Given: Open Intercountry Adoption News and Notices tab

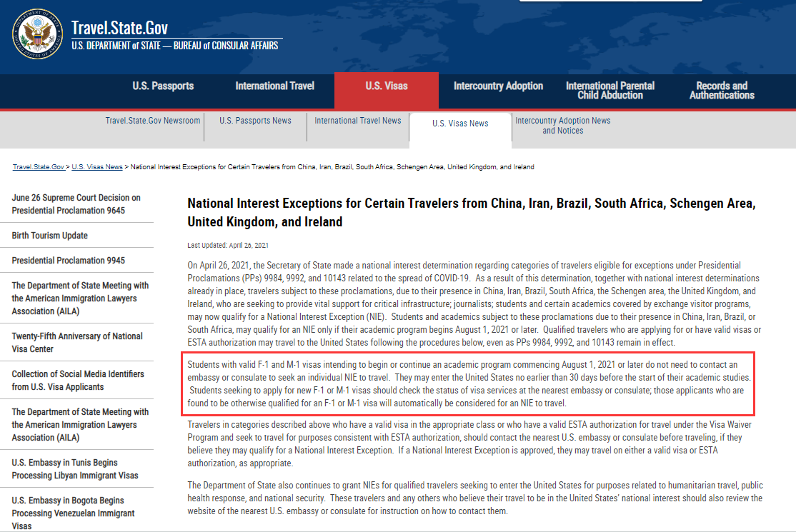Looking at the screenshot, I should pos(563,125).
